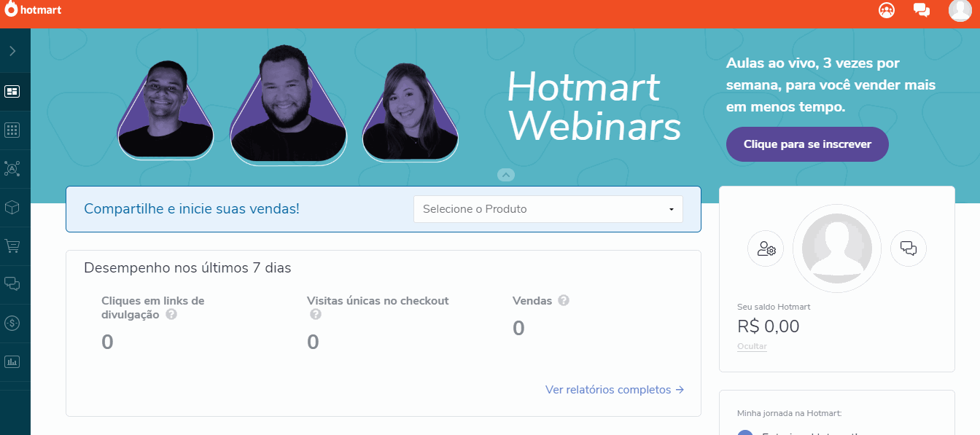Click the 'Compartilhe e inicie suas vendas!' text

coord(192,209)
